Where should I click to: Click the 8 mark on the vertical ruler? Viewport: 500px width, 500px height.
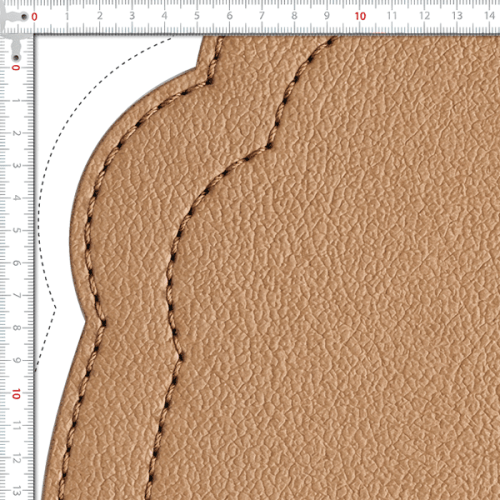pos(16,328)
